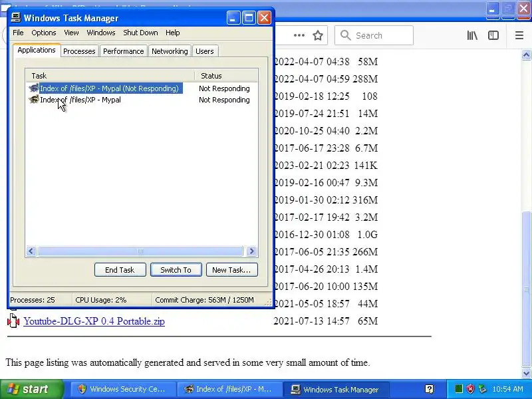Click the browser page scroll-up arrow
532x399 pixels.
tap(526, 55)
